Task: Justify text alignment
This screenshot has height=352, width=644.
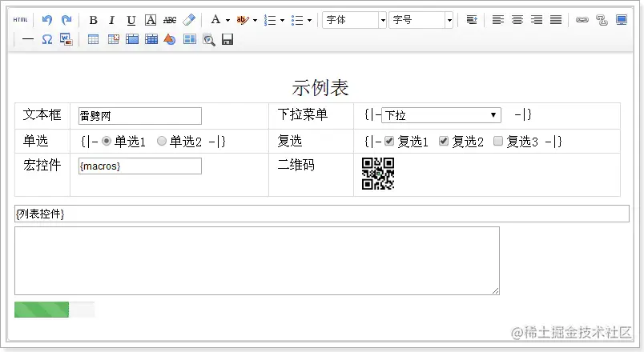Action: pyautogui.click(x=556, y=20)
